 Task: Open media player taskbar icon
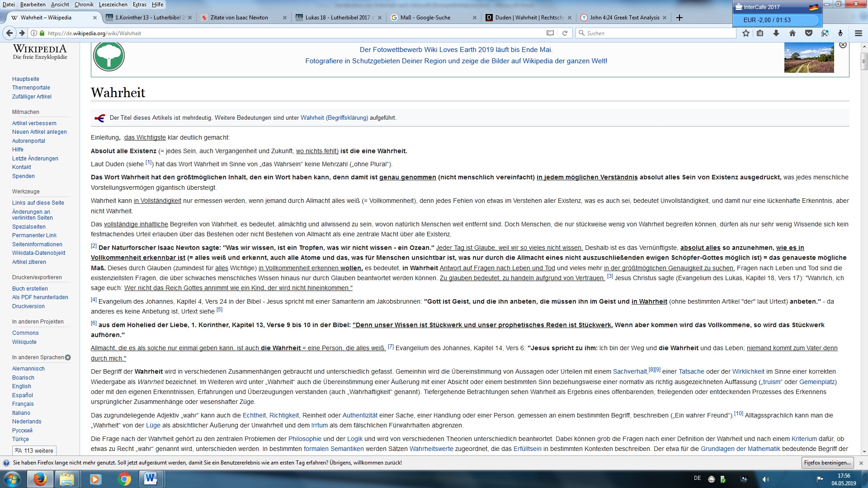click(x=95, y=479)
